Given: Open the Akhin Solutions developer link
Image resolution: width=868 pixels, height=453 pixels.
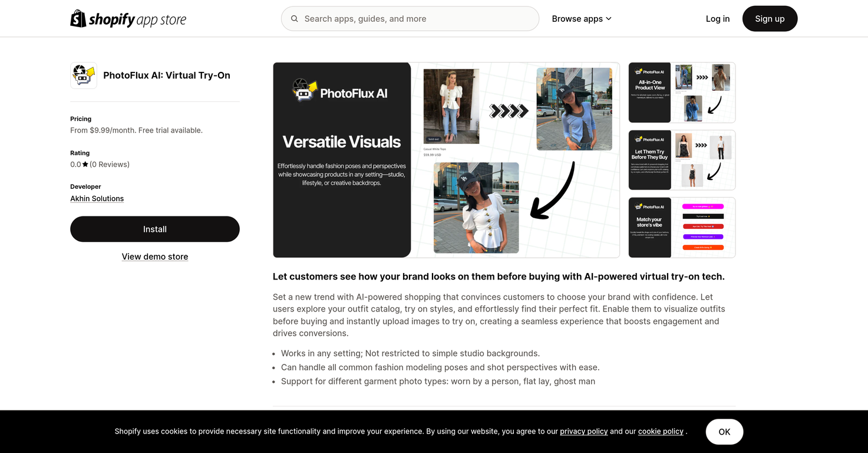Looking at the screenshot, I should pos(97,199).
